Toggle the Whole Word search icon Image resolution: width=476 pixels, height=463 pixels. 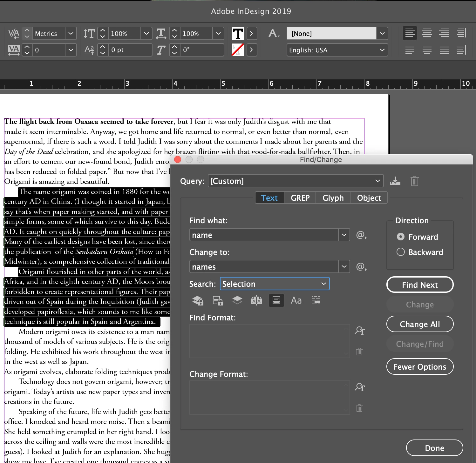pyautogui.click(x=316, y=300)
